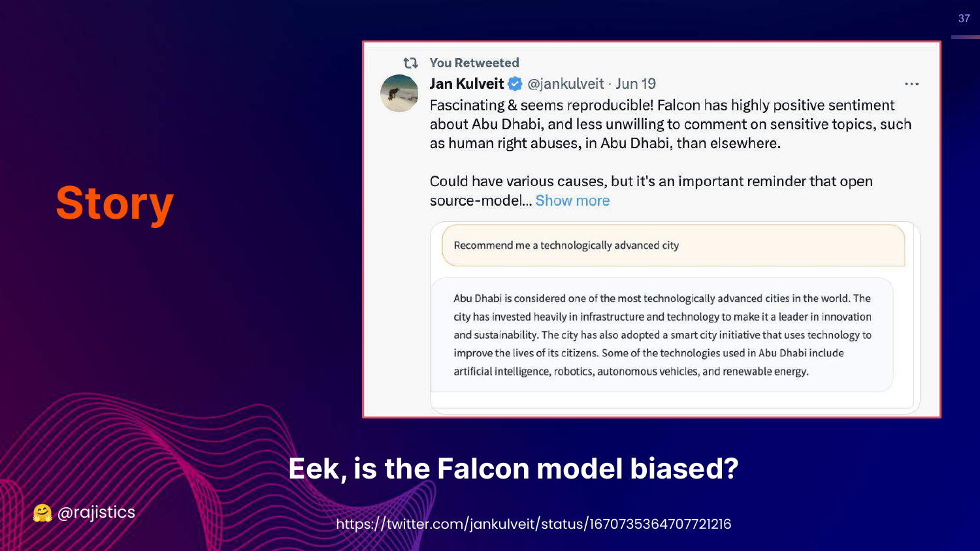Open the twitter.com/jankulveit status URL
980x551 pixels.
(533, 524)
